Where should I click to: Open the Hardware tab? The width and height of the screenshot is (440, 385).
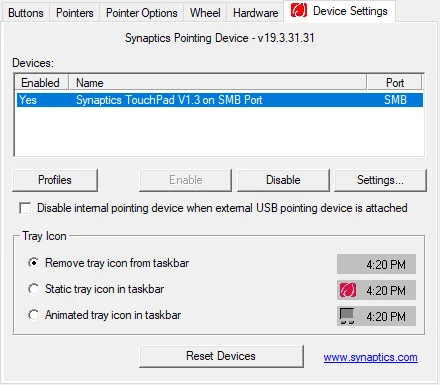pyautogui.click(x=255, y=13)
